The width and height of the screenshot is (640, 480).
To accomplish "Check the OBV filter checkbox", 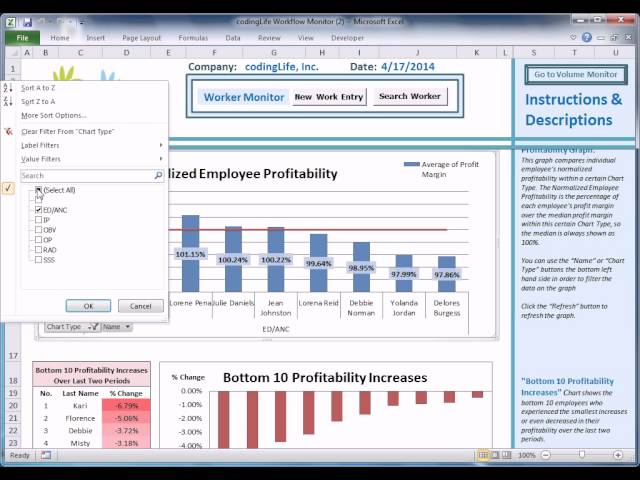I will click(x=38, y=230).
